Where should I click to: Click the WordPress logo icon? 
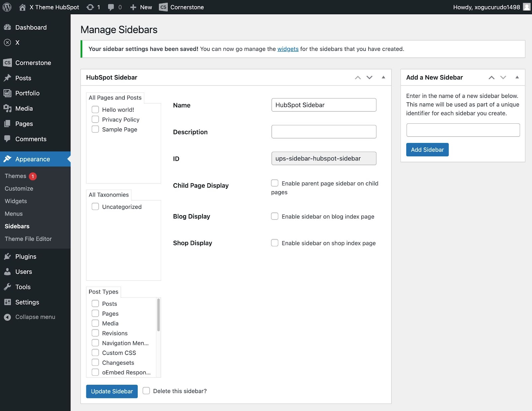pos(7,7)
